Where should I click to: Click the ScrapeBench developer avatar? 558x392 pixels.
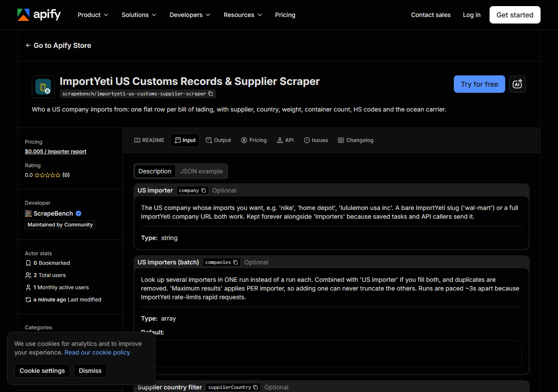coord(28,213)
